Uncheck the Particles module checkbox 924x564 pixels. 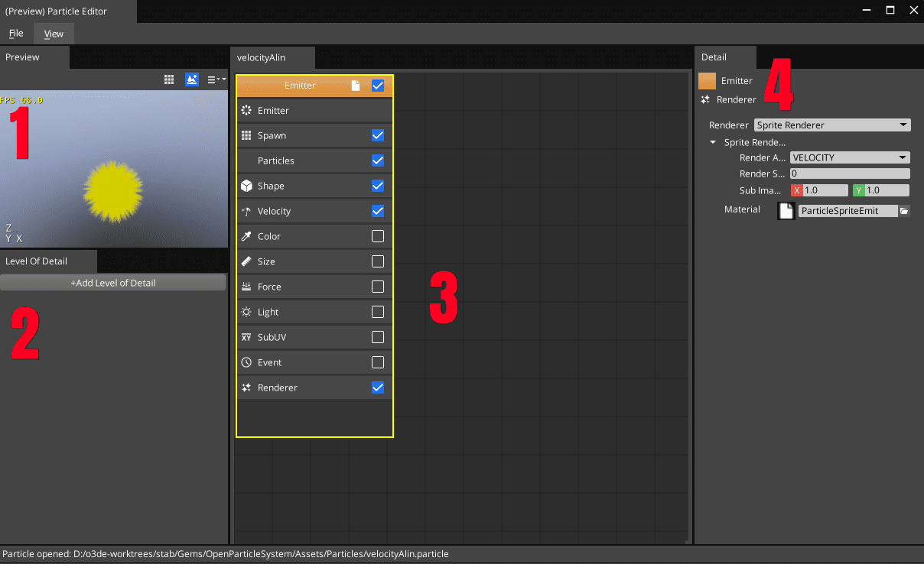[378, 161]
